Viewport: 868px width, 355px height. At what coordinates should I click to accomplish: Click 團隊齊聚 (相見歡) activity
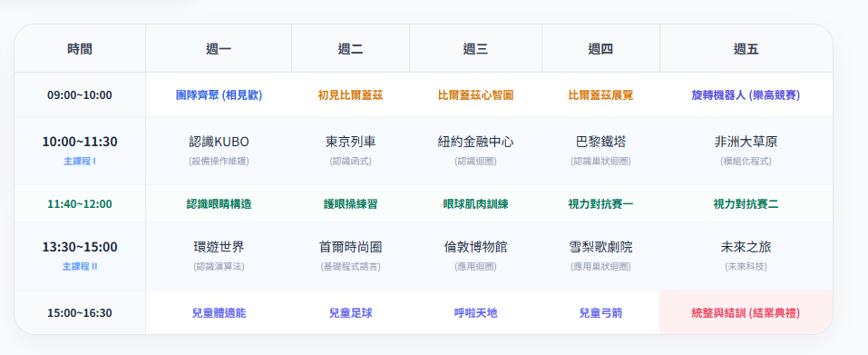tap(219, 95)
